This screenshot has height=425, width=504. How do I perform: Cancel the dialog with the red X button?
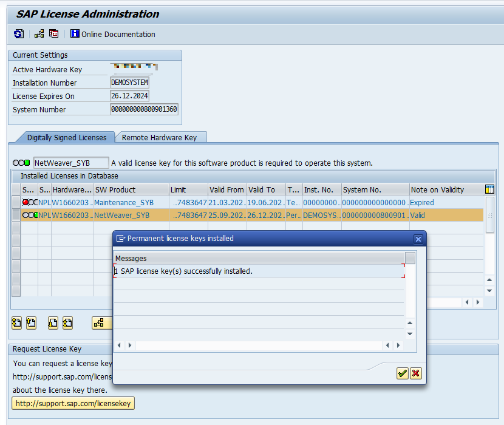(415, 373)
